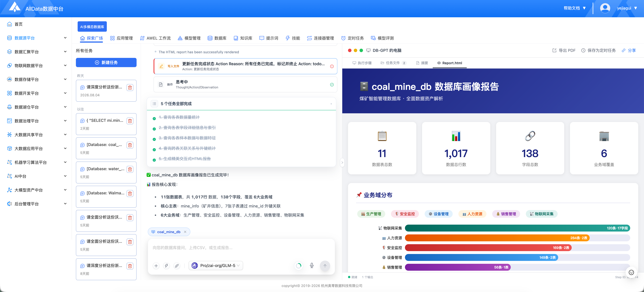Delete the "SELECT mi.min..." task
This screenshot has height=292, width=644.
tap(130, 121)
